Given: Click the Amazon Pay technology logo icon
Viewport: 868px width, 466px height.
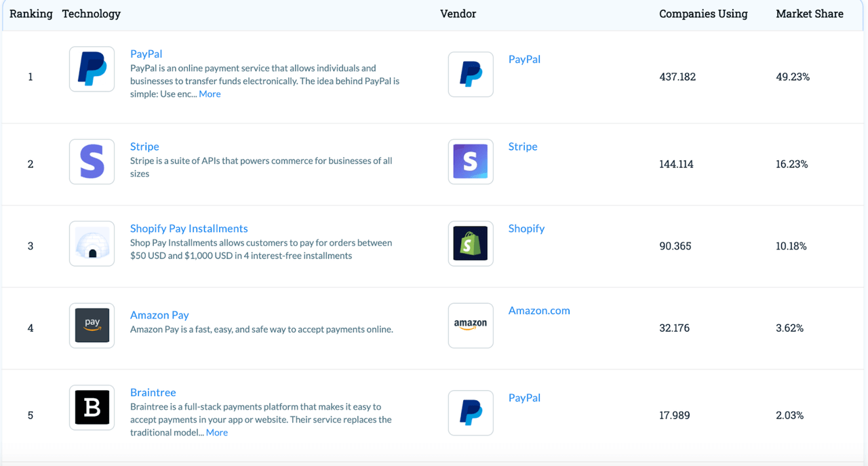Looking at the screenshot, I should tap(92, 326).
